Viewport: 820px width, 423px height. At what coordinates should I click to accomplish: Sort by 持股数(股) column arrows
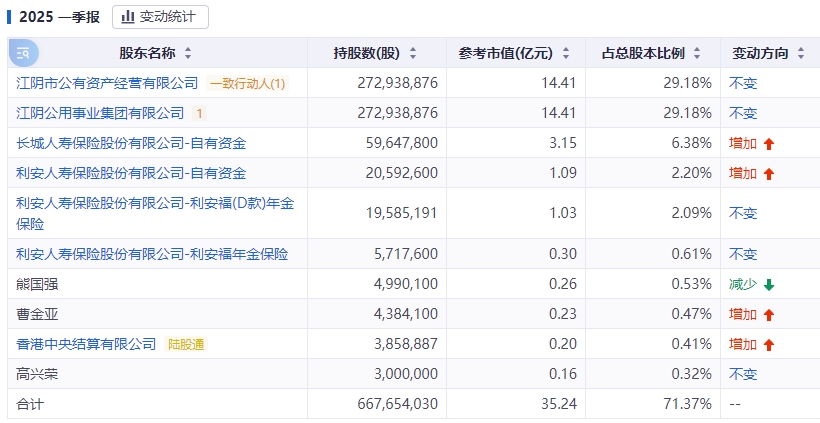413,53
